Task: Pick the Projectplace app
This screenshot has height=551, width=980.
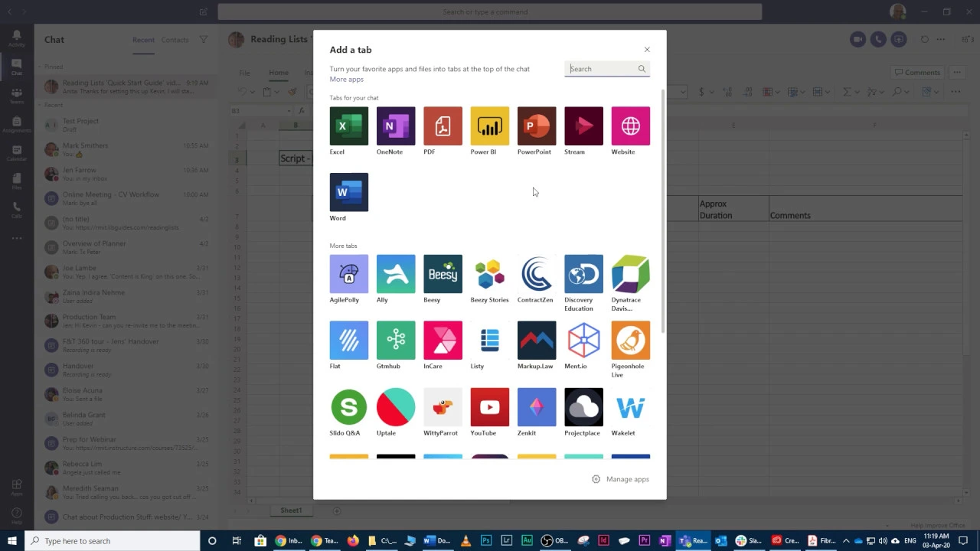Action: pos(583,407)
